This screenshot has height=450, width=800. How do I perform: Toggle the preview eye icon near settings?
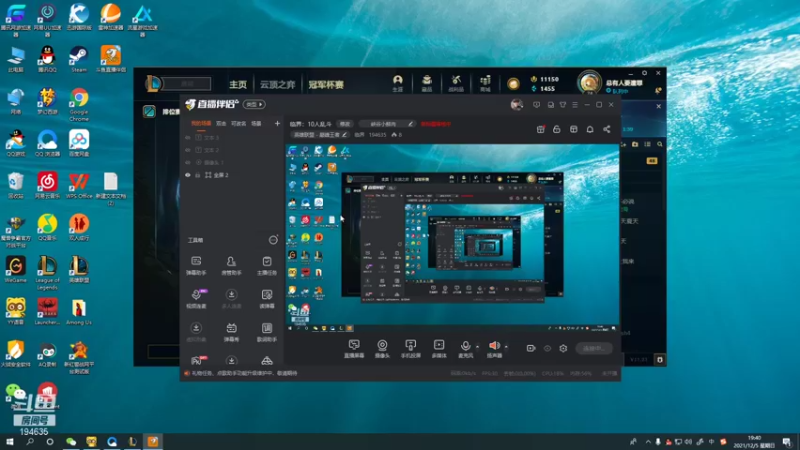[x=547, y=348]
